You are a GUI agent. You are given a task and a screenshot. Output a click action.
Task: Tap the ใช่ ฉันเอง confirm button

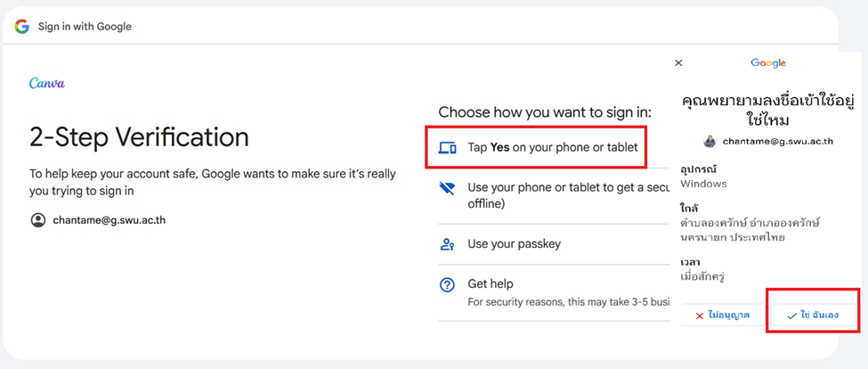[813, 316]
